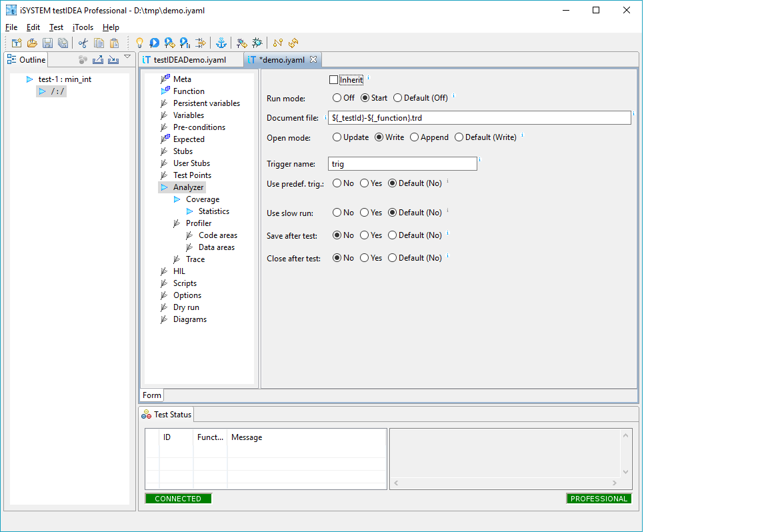Click the yellow connected-nodes toolbar icon
Screen dimensions: 768x532
[278, 43]
